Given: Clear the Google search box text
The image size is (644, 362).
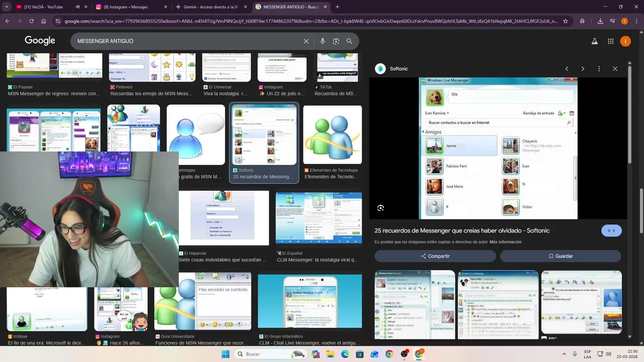Looking at the screenshot, I should point(306,41).
